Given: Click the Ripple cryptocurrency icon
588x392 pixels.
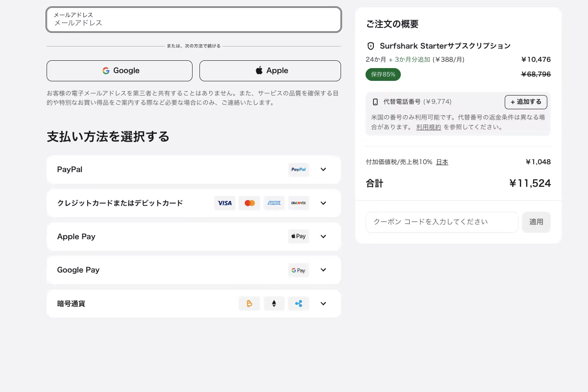Looking at the screenshot, I should point(298,304).
